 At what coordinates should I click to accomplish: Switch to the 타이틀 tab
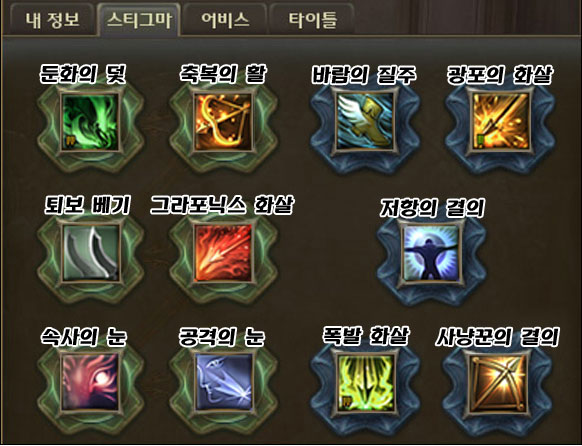tap(312, 20)
